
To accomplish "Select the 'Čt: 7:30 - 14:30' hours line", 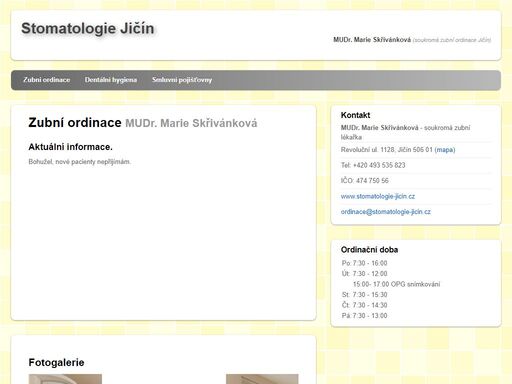I will 364,305.
